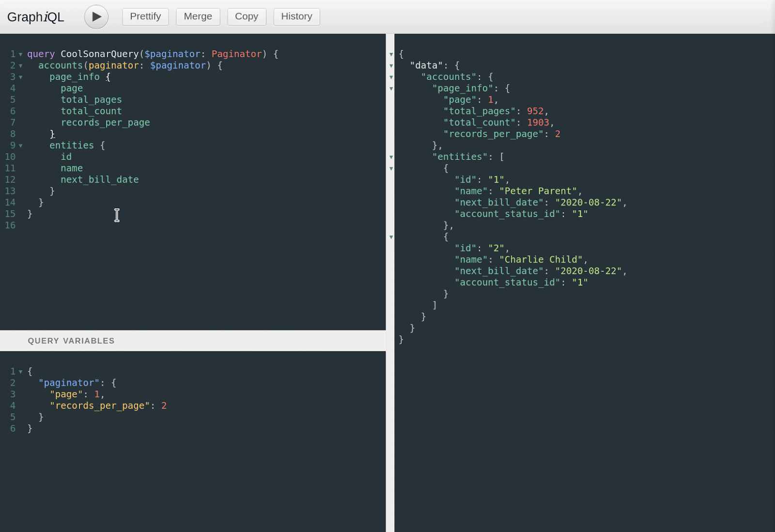Click the Prettify button
This screenshot has height=532, width=775.
(145, 16)
